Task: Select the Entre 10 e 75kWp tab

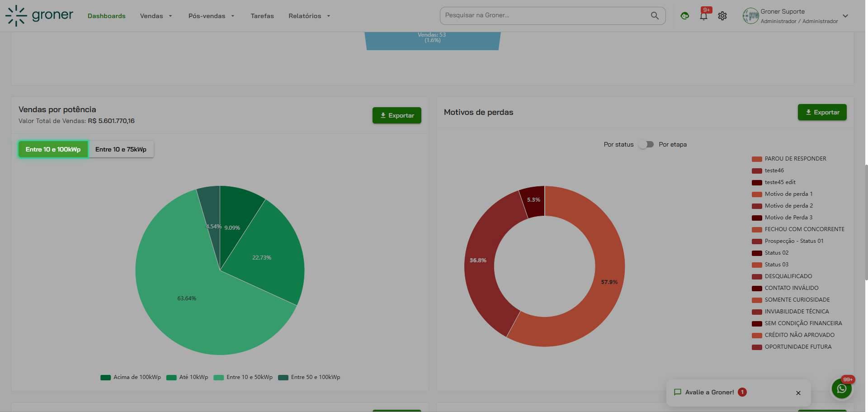Action: point(121,149)
